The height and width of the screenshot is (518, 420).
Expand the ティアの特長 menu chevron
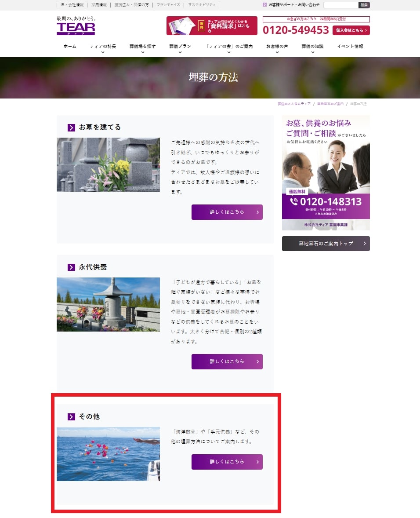103,52
